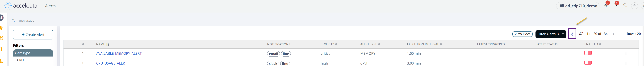
Task: Open the activity pulse icon
Action: coord(606,5)
